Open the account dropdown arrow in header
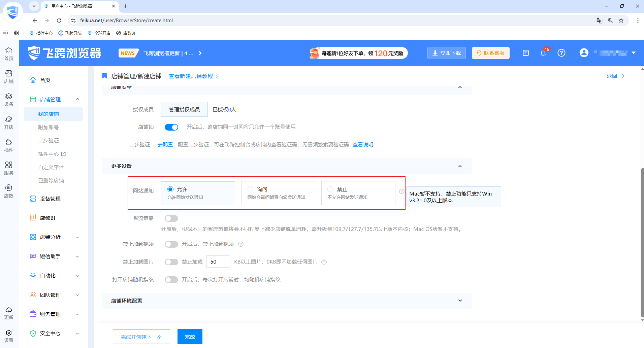644x348 pixels. coord(634,53)
